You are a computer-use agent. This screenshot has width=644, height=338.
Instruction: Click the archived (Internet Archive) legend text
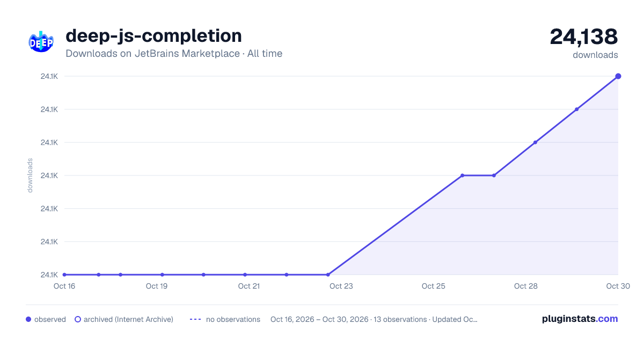point(128,319)
